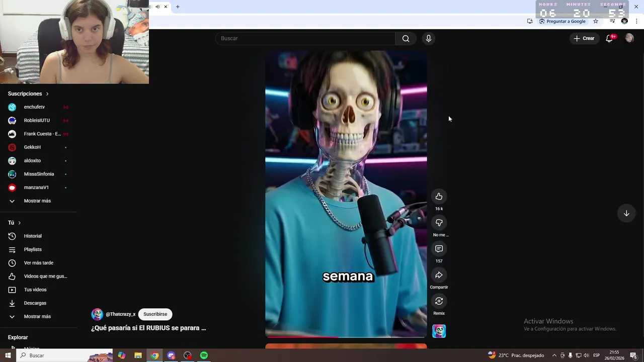Open the Short's title '¿Qué pasaría si El RUBIUS'

[148, 328]
